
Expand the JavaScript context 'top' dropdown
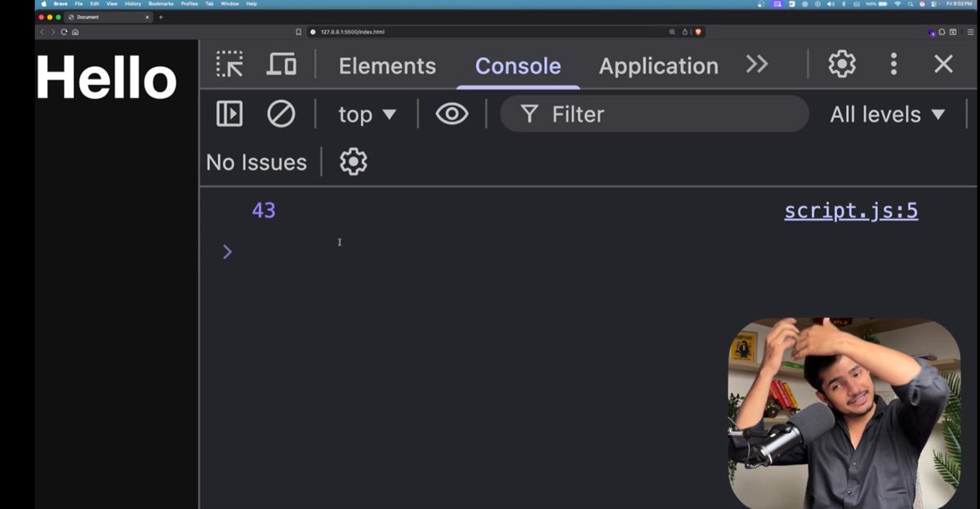(x=367, y=114)
